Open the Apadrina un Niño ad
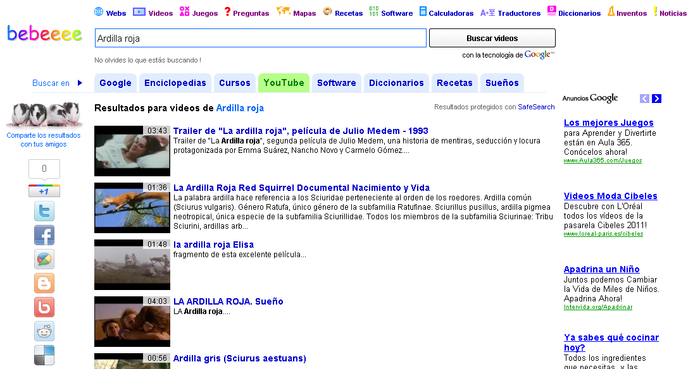The height and width of the screenshot is (369, 700). [x=601, y=269]
